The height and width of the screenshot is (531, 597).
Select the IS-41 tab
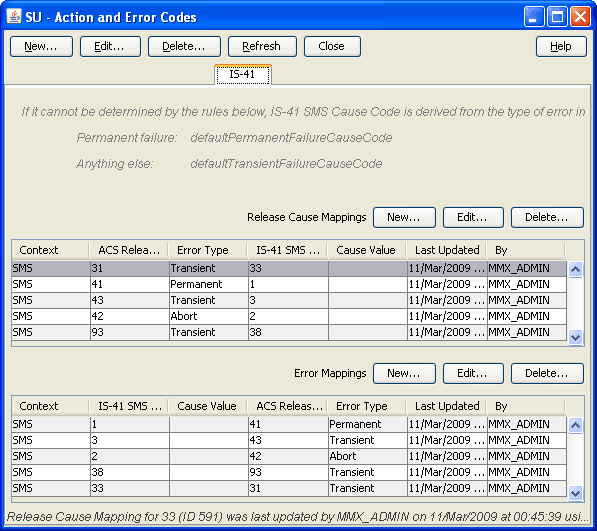pos(243,74)
